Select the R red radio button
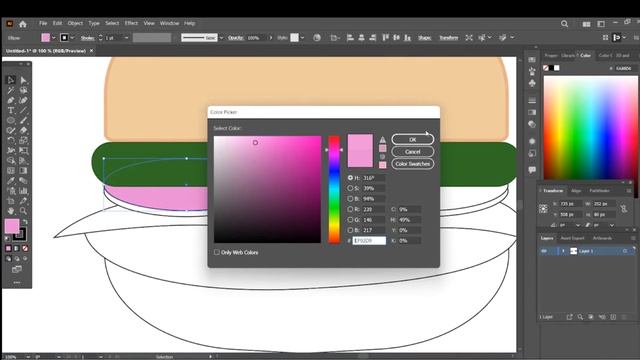 pos(350,209)
